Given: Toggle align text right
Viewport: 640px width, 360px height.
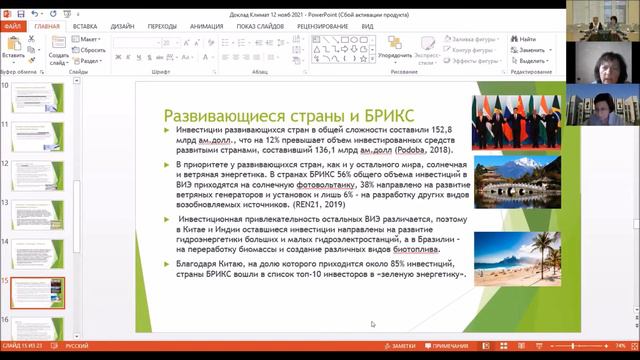Looking at the screenshot, I should 246,58.
